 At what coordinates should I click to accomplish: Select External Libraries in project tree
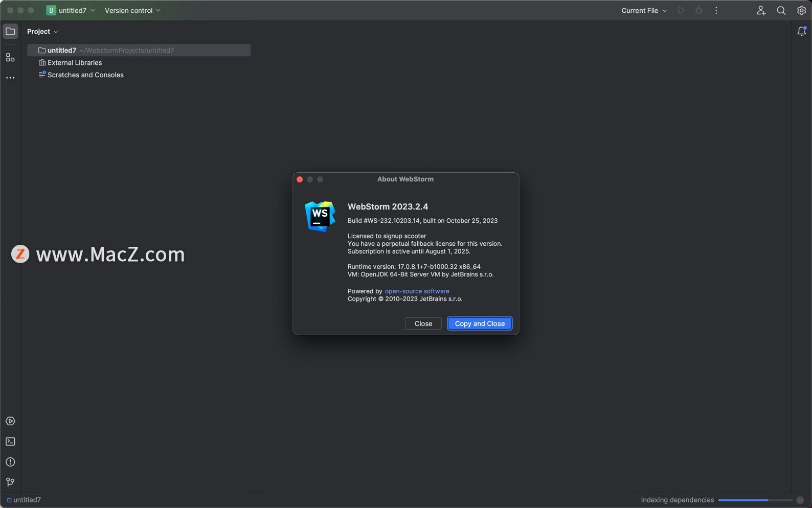tap(75, 62)
